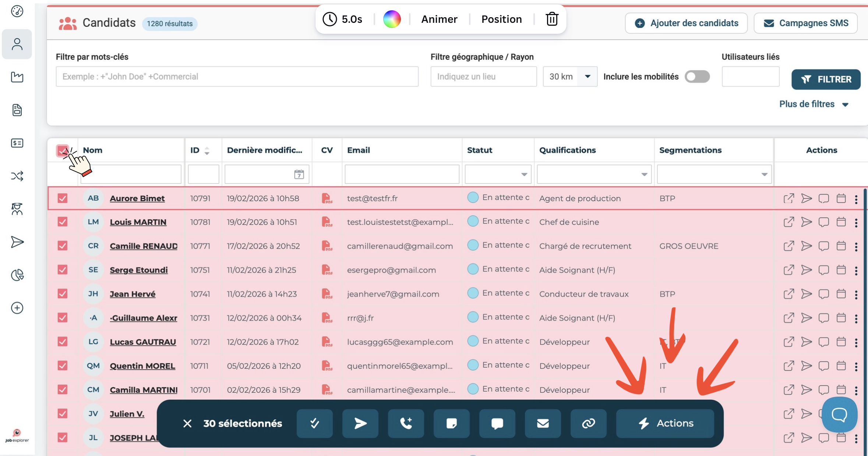868x456 pixels.
Task: Open more options for Camille RENAUD row
Action: [856, 246]
